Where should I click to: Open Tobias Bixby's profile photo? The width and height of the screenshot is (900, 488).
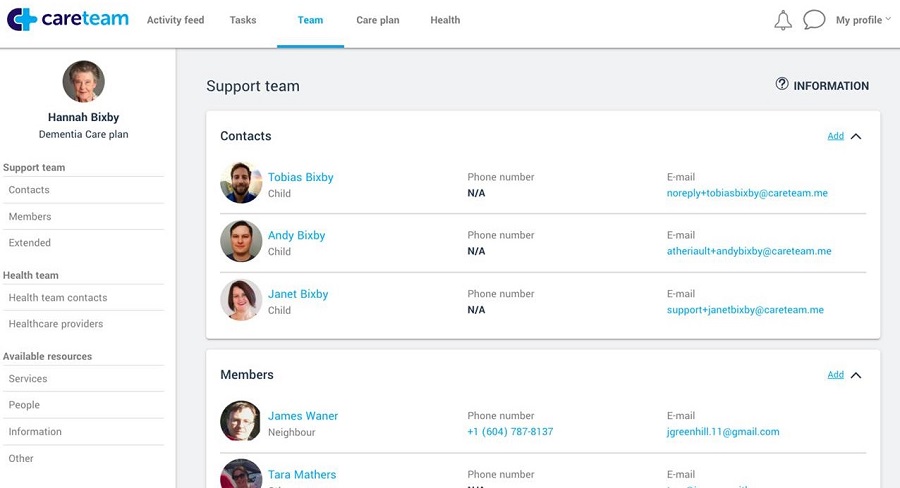pos(241,183)
